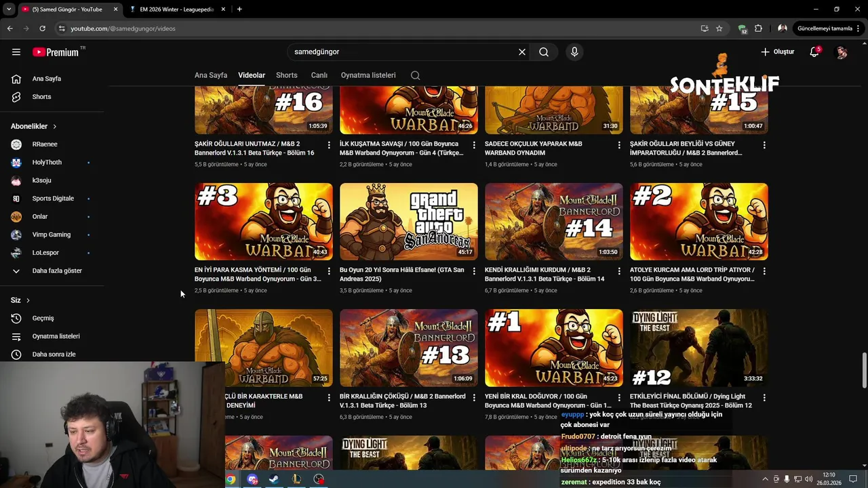The height and width of the screenshot is (488, 868).
Task: Play the Bannerlord #13 thumbnail
Action: (409, 348)
